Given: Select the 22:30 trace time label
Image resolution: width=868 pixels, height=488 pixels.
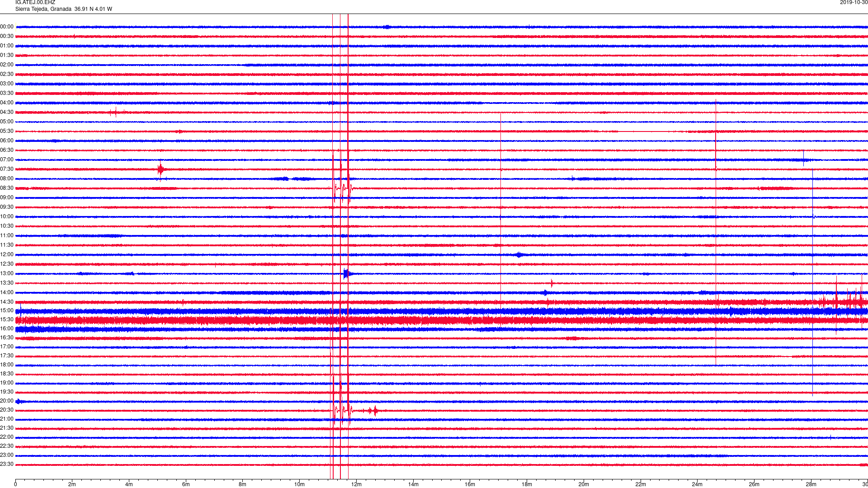Looking at the screenshot, I should (7, 446).
